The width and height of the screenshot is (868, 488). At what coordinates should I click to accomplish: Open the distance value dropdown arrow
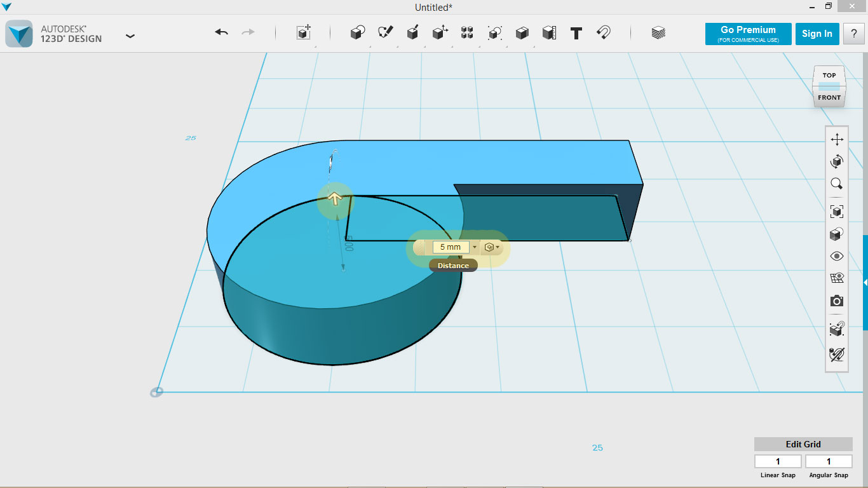[x=474, y=247]
